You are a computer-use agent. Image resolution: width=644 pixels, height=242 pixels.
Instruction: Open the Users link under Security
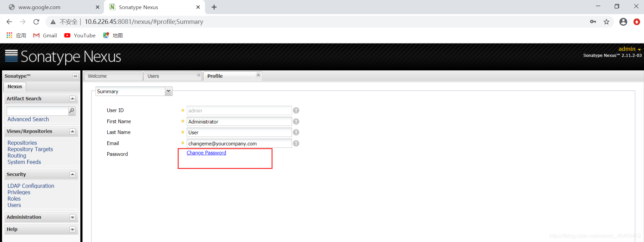tap(14, 205)
